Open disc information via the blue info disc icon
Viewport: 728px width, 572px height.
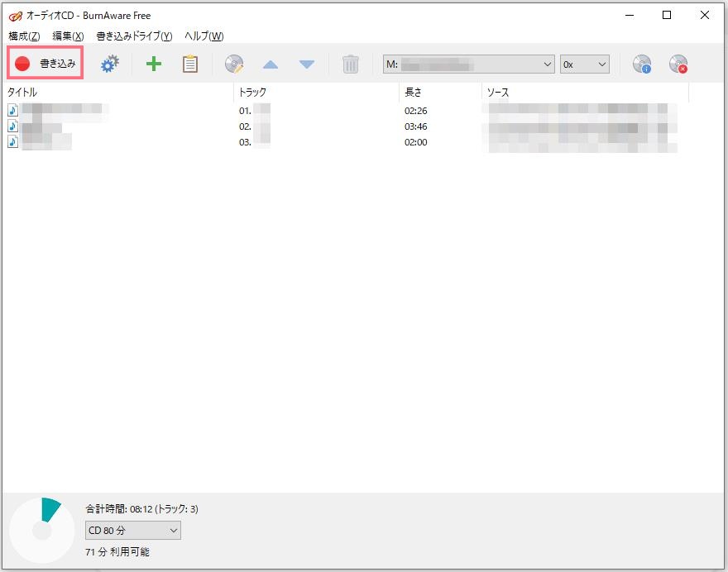point(643,63)
